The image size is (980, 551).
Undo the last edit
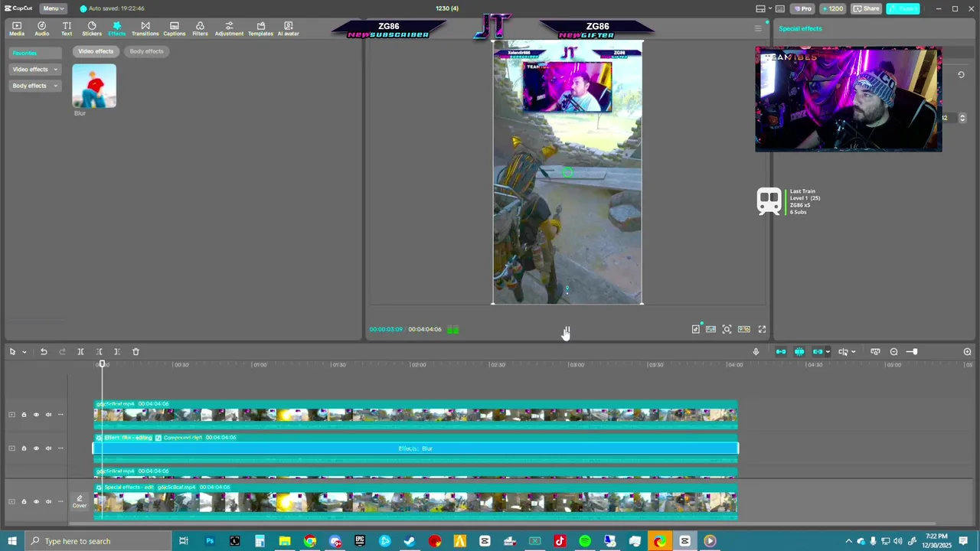click(x=44, y=352)
